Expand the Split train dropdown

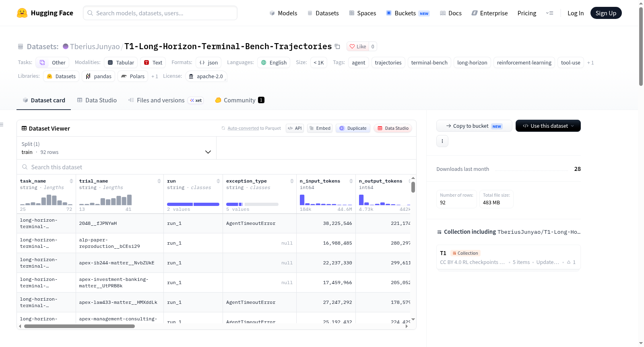[x=116, y=148]
